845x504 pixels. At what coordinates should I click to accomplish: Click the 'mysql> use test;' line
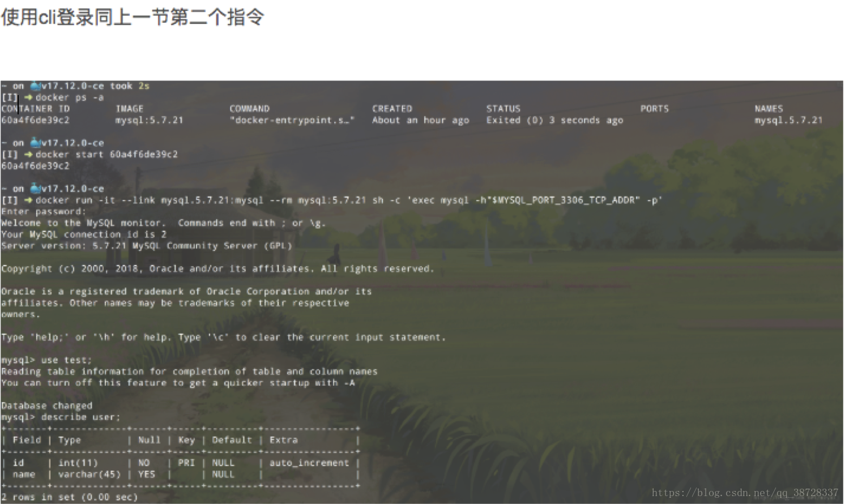pos(46,360)
